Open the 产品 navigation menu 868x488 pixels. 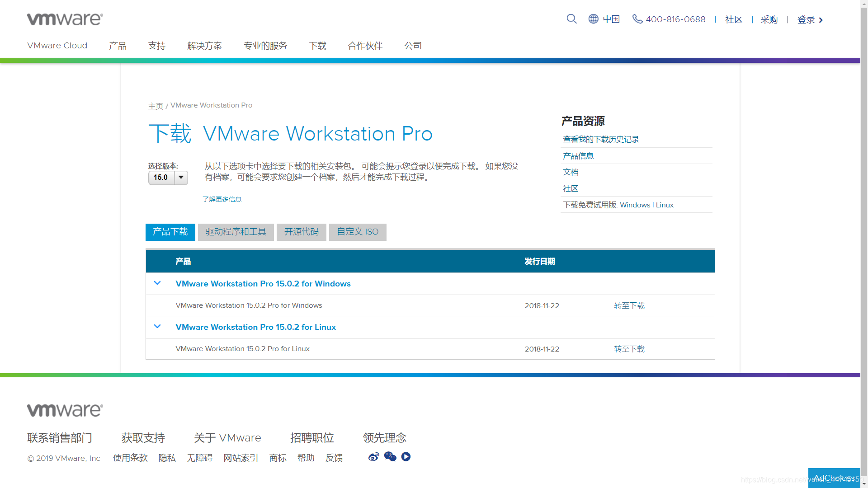pyautogui.click(x=118, y=46)
